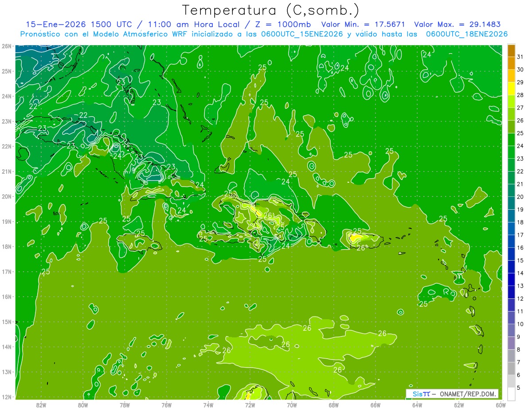The image size is (532, 411).
Task: Click the pressure level "Z = 1000mb"
Action: click(x=281, y=25)
